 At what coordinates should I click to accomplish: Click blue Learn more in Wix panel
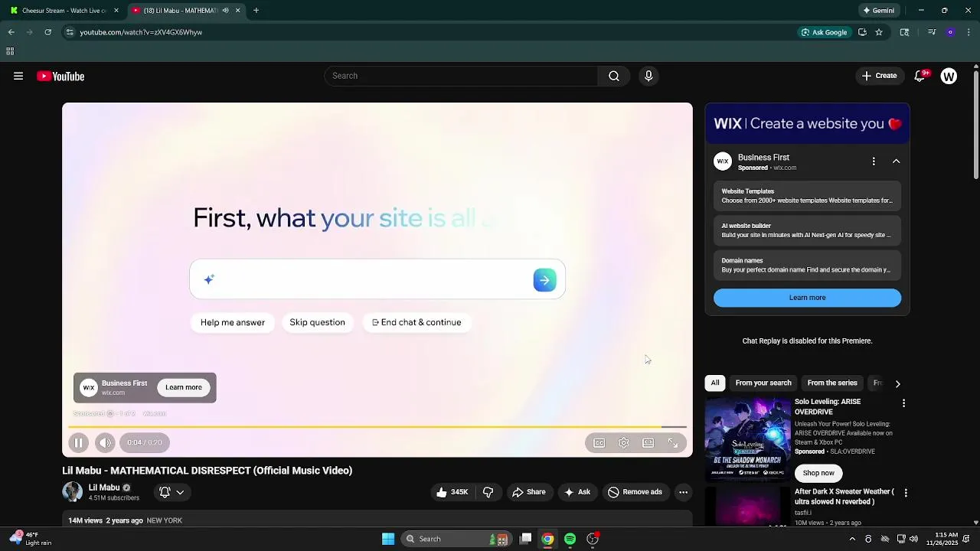pyautogui.click(x=807, y=298)
